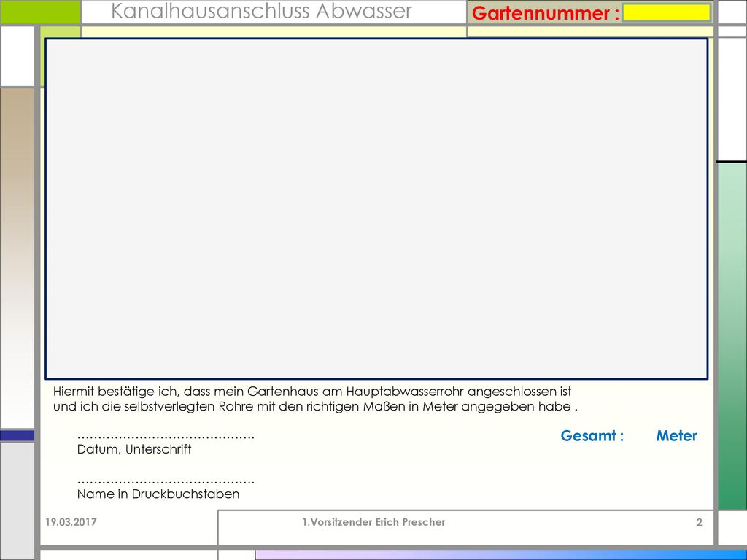Click the blue 'Meter' text

(x=676, y=436)
